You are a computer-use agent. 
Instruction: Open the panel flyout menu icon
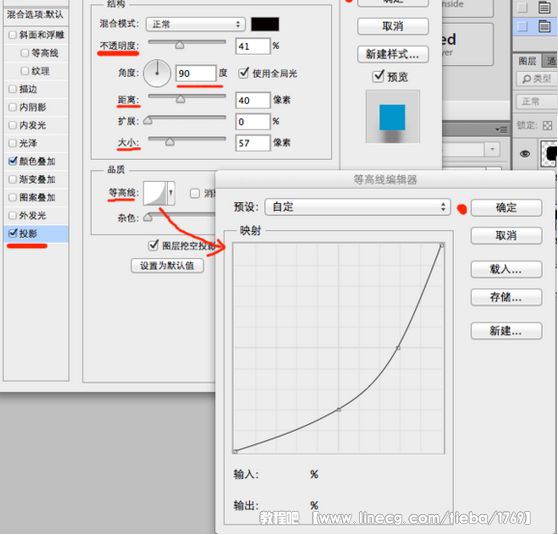point(501,130)
